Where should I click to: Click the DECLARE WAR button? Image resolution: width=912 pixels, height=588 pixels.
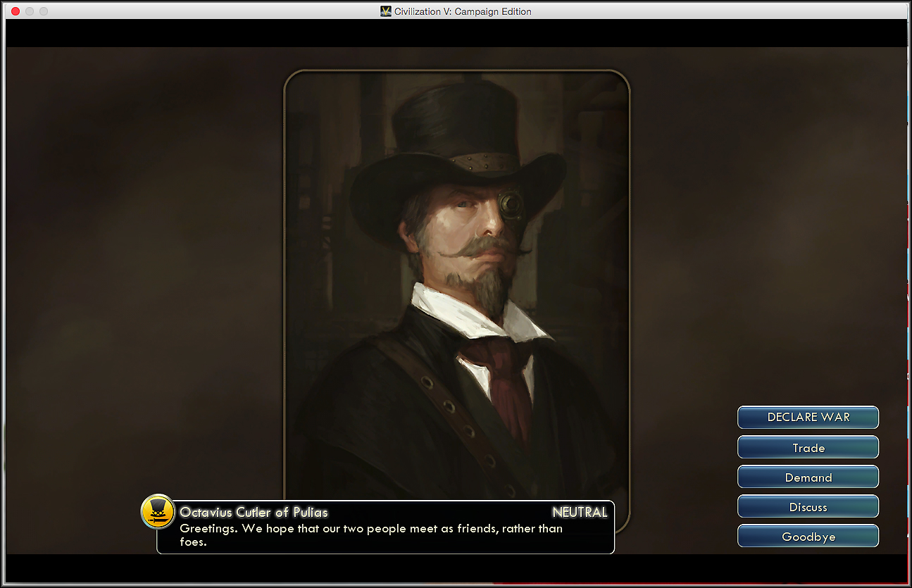pos(808,417)
